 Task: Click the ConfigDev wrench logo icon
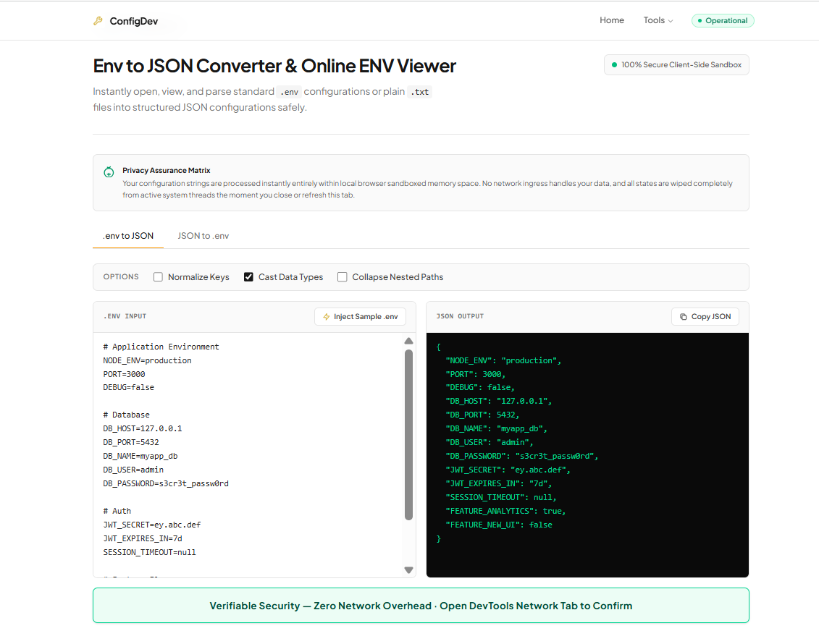point(98,21)
